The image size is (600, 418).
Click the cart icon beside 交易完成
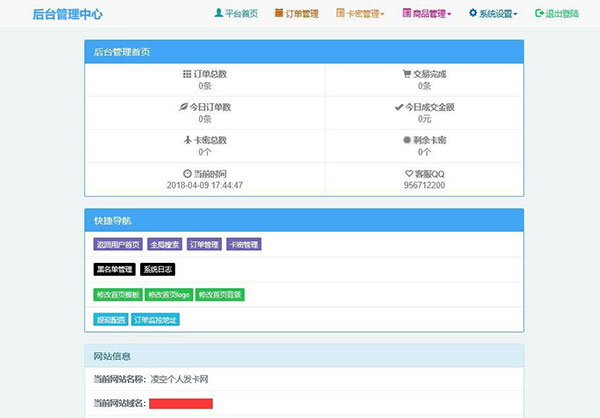click(407, 73)
